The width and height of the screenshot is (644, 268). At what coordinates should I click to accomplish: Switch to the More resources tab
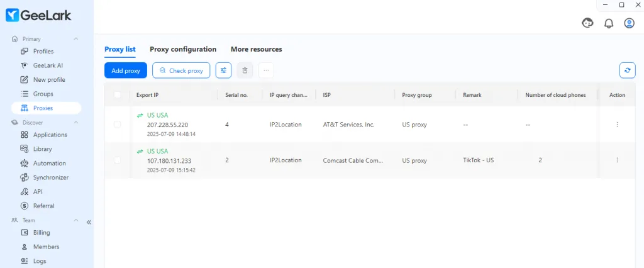point(257,49)
